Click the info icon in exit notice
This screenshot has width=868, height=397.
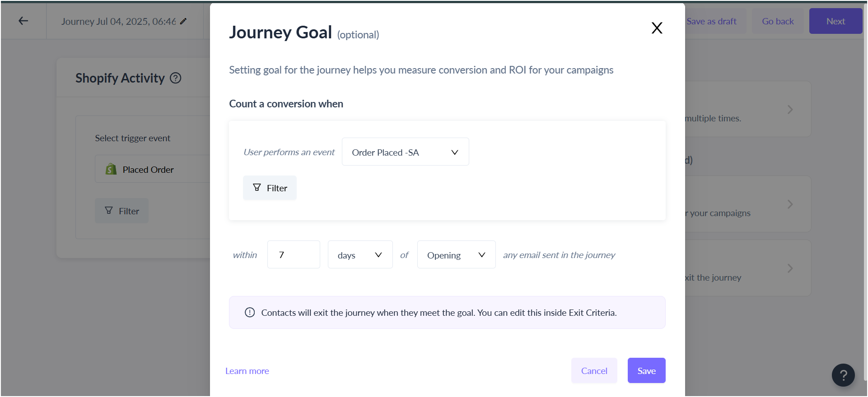click(x=250, y=312)
